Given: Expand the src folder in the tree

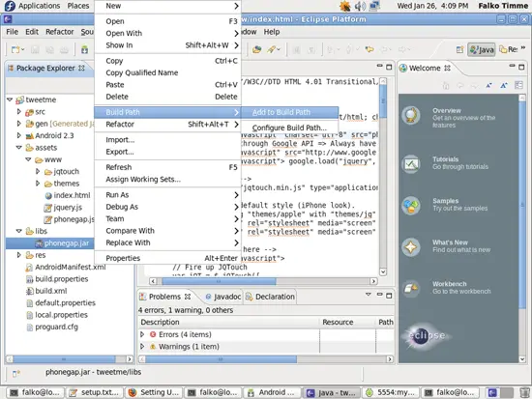Looking at the screenshot, I should [19, 111].
